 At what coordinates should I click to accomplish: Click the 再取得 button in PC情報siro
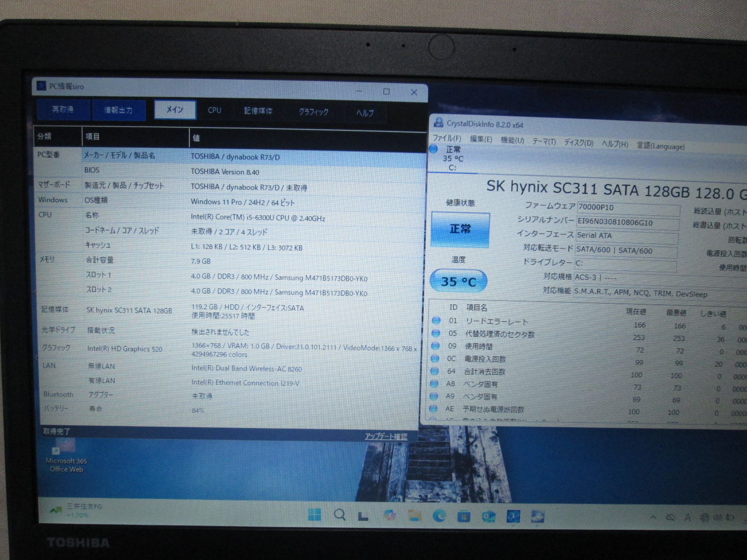63,110
